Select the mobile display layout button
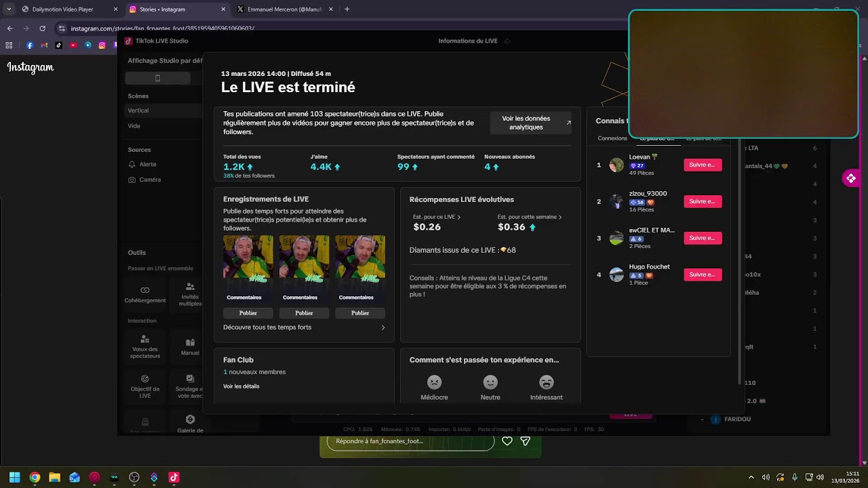This screenshot has width=868, height=488. coord(157,78)
